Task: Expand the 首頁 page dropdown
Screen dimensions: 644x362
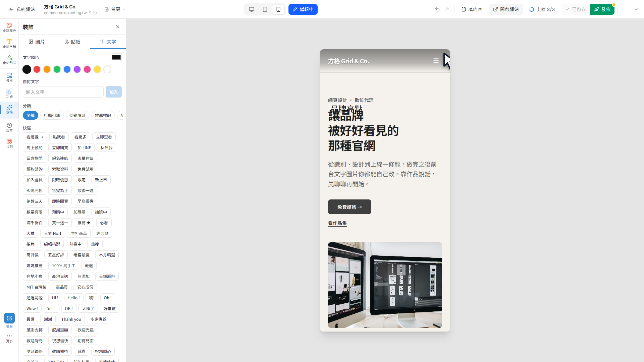Action: point(115,9)
